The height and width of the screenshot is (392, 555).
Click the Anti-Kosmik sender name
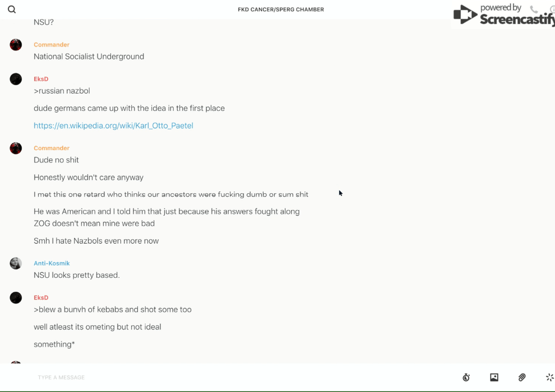(52, 263)
